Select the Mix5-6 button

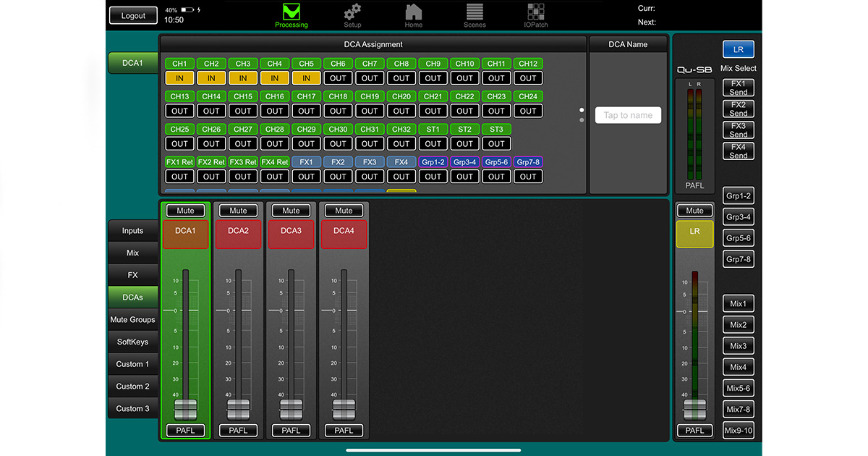tap(739, 387)
